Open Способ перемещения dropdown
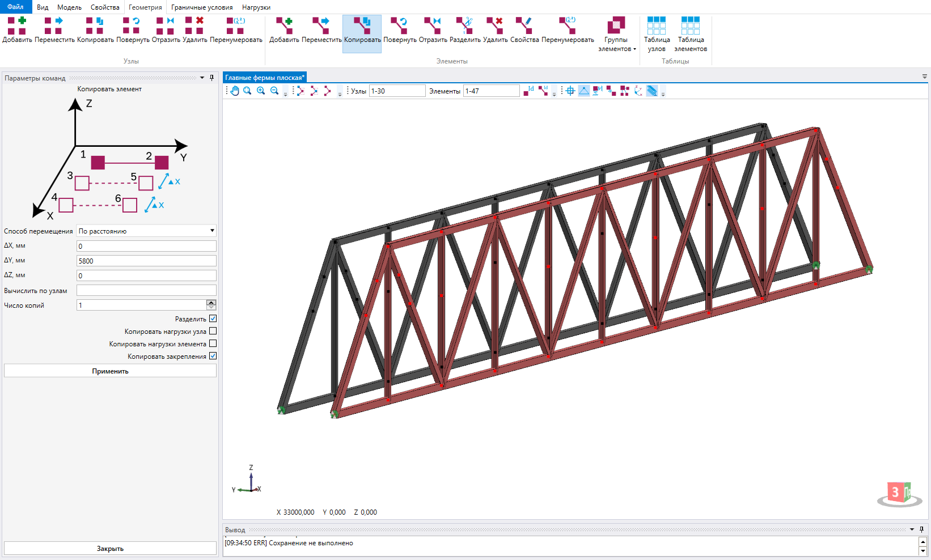Screen dimensions: 931x560 146,231
